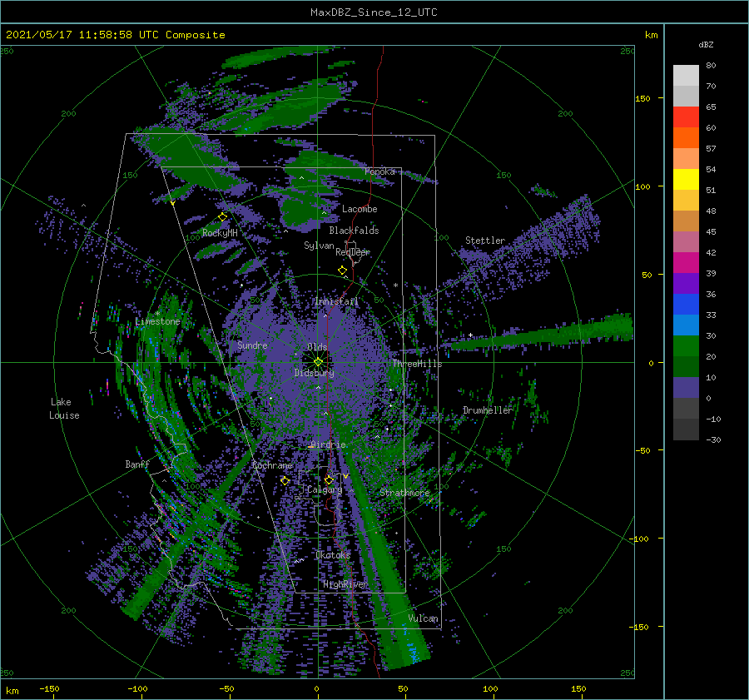Select the red 60-65 dBZ legend swatch
749x700 pixels.
pos(686,117)
